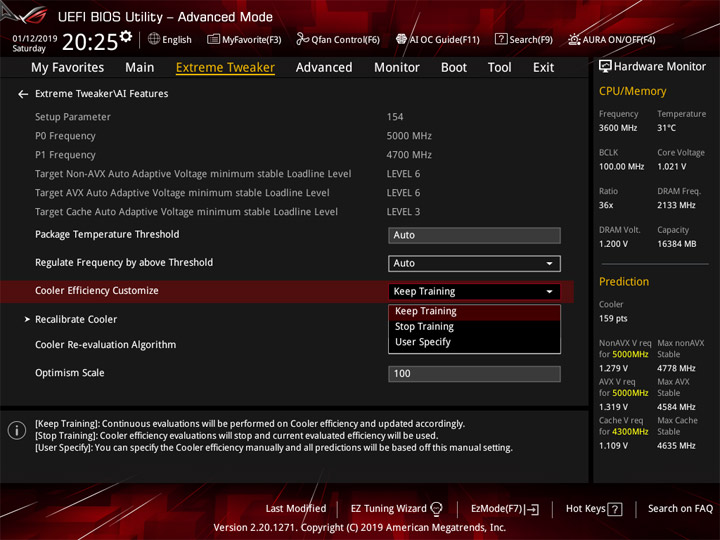Click the date 01/12/2019
Viewport: 720px width, 540px height.
point(35,39)
